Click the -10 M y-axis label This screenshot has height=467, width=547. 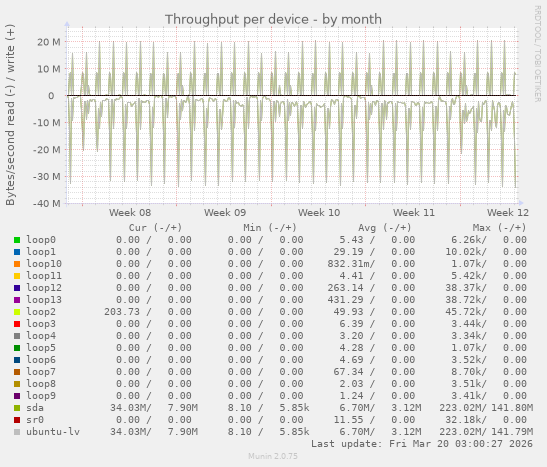(x=47, y=123)
